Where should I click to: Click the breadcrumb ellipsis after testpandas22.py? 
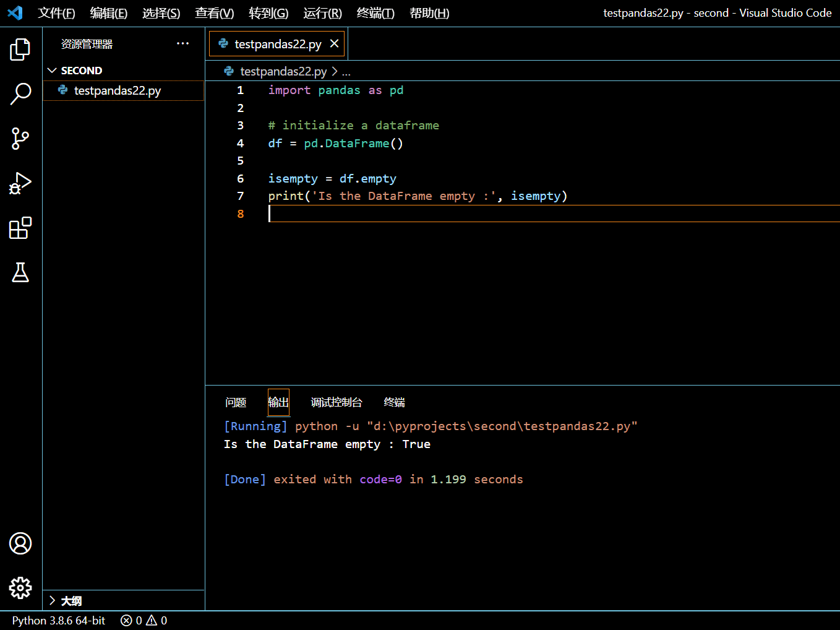(x=346, y=72)
